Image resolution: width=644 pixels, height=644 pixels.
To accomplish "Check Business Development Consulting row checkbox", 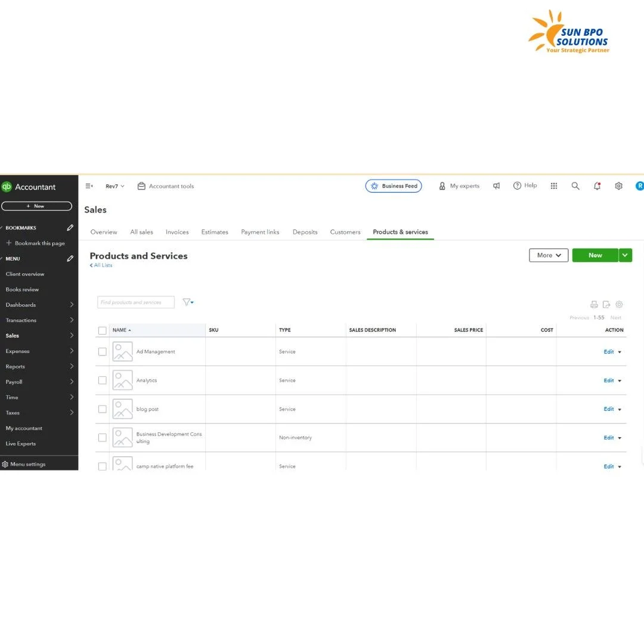I will tap(103, 438).
